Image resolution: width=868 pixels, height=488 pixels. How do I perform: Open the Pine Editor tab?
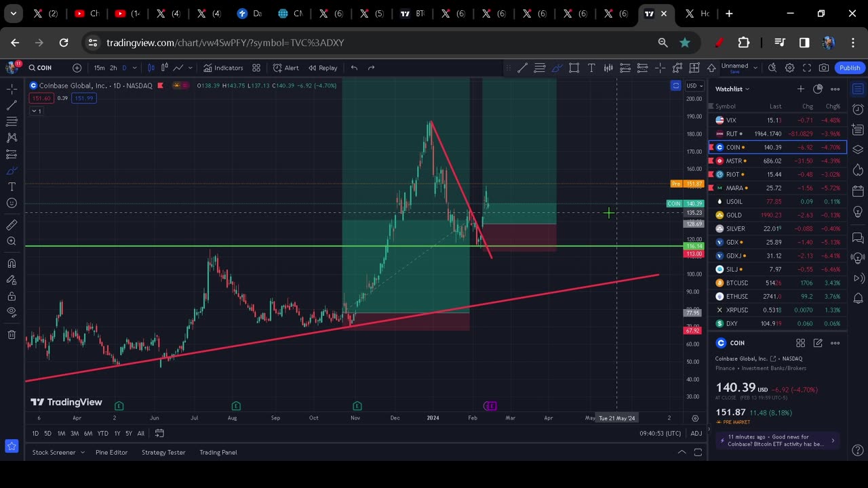pos(111,452)
